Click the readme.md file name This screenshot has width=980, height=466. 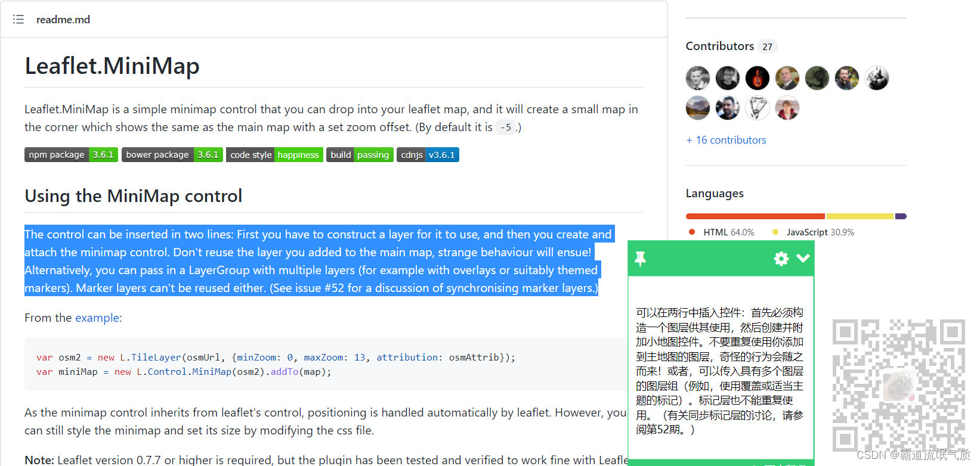coord(63,20)
